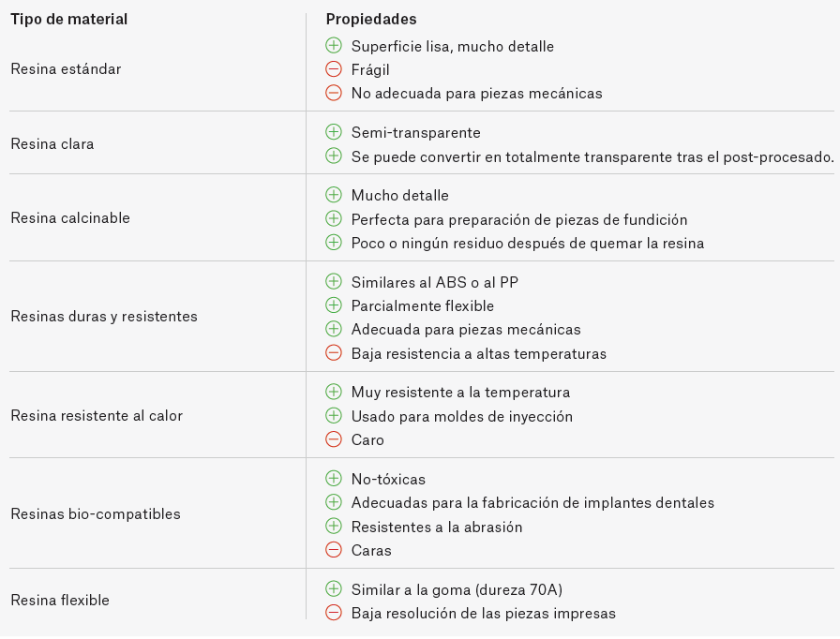This screenshot has height=639, width=840.
Task: Click the green plus icon beside "Semi-transparente"
Action: [333, 132]
